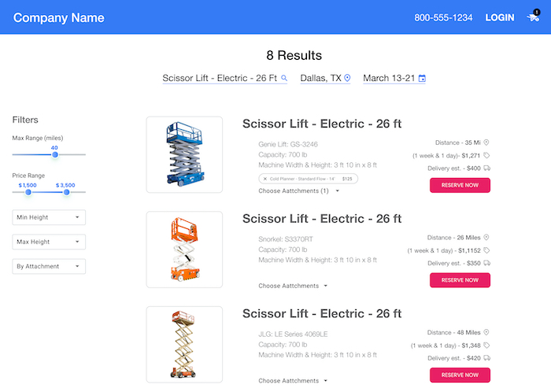Click the map pin beside 35 Mi distance
Screen dimensions: 551x392
point(486,142)
